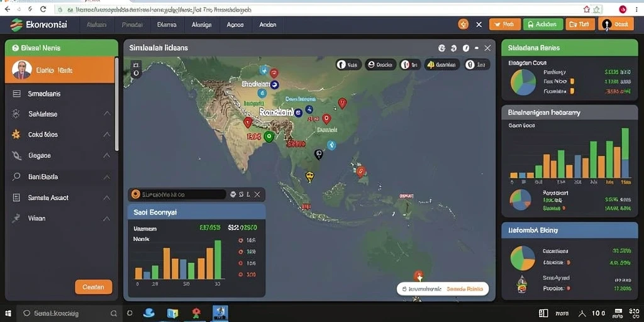Image resolution: width=644 pixels, height=322 pixels.
Task: Expand the Viraan sidebar chevron
Action: [107, 218]
